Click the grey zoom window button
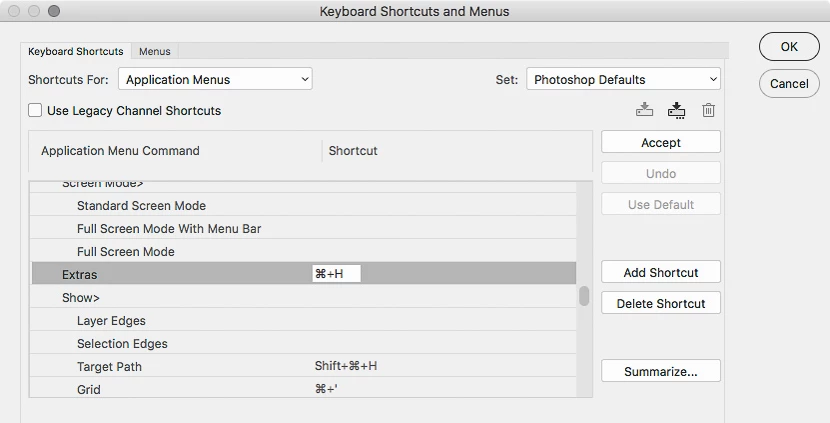This screenshot has height=423, width=830. click(x=54, y=11)
